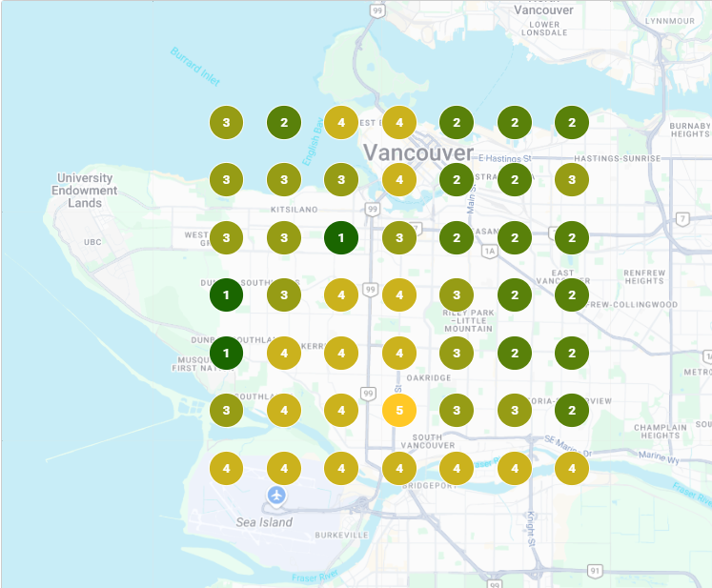Click the Burrard Inlet water label
Viewport: 712px width, 588px height.
tap(195, 67)
